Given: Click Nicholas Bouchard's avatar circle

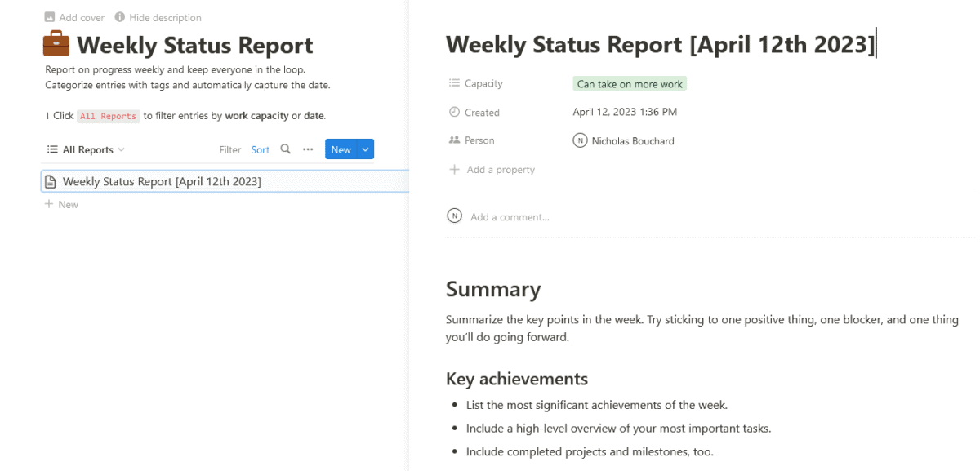Looking at the screenshot, I should pyautogui.click(x=580, y=140).
